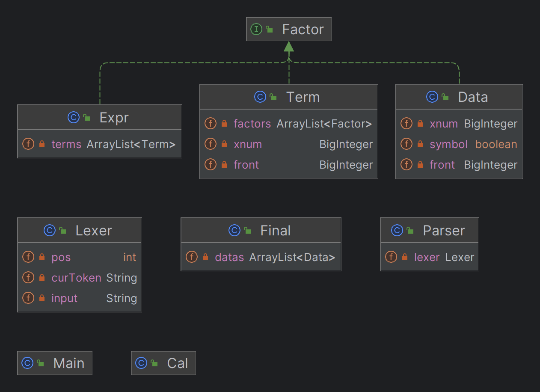540x392 pixels.
Task: Select the factors field in Term
Action: [x=289, y=124]
